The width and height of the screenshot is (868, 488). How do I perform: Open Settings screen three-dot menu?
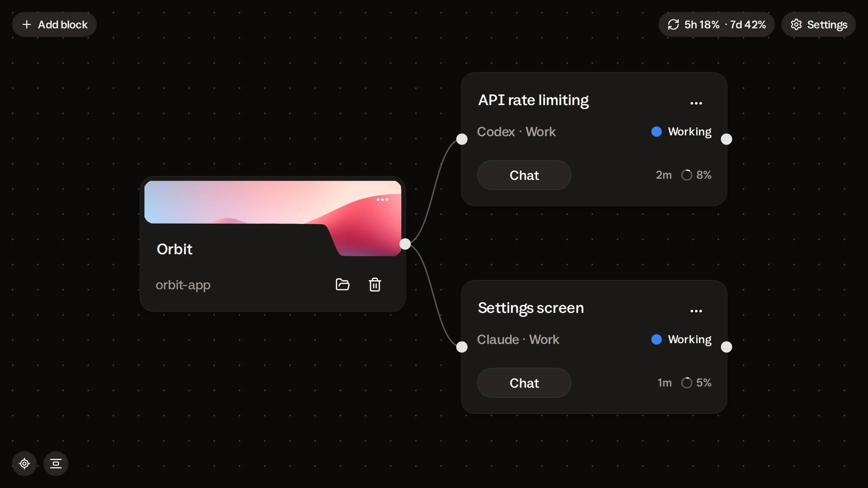[696, 311]
